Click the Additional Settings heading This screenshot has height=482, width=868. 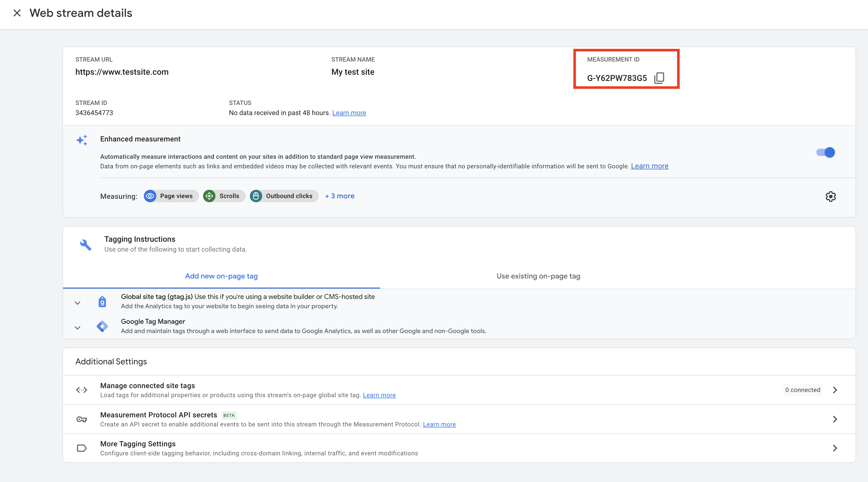(111, 361)
